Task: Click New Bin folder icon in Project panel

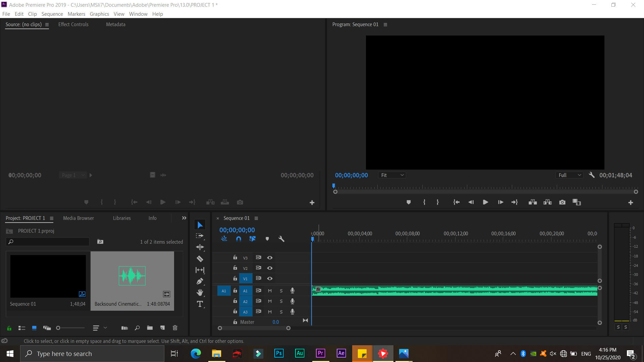Action: click(x=150, y=328)
